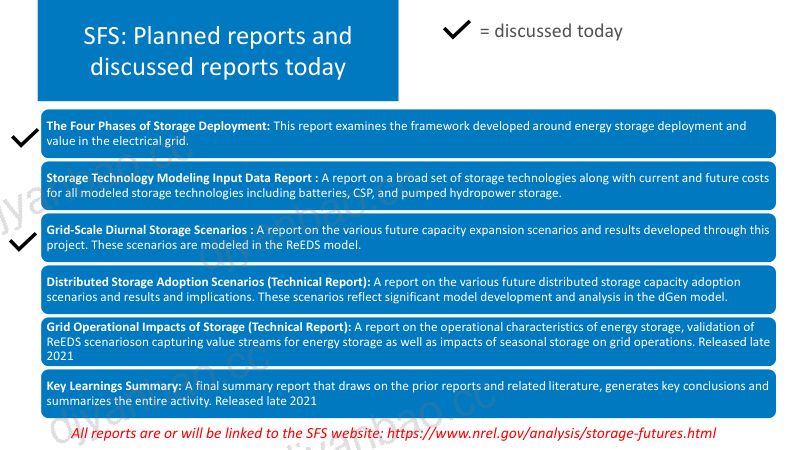Screen dimensions: 800x450
Task: Select the Key Learnings Summary box
Action: [x=408, y=393]
